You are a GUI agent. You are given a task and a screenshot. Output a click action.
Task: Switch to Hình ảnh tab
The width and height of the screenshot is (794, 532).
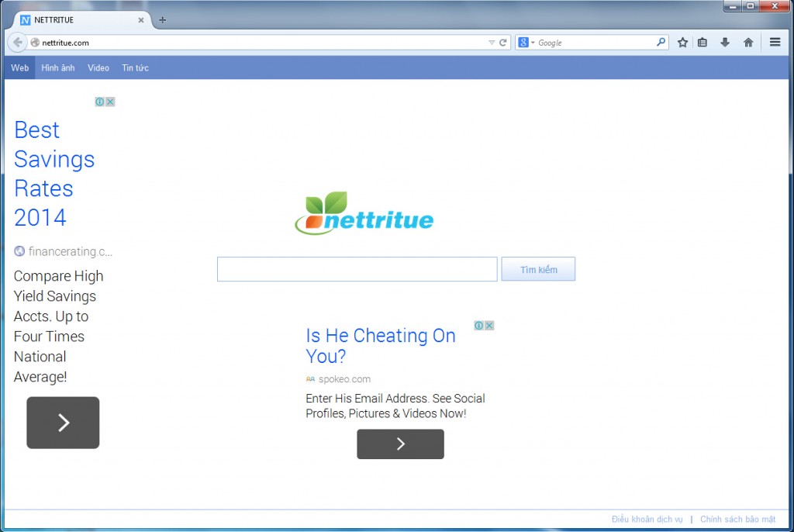tap(57, 68)
